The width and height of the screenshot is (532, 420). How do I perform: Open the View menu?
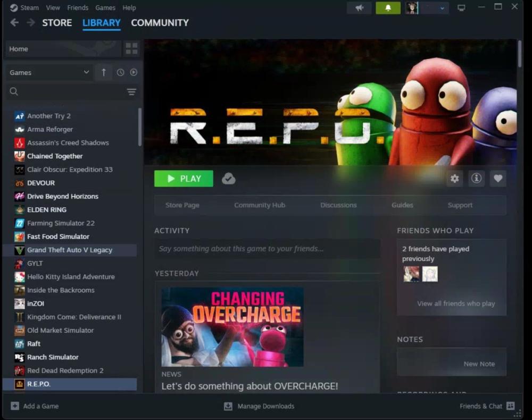[x=53, y=7]
